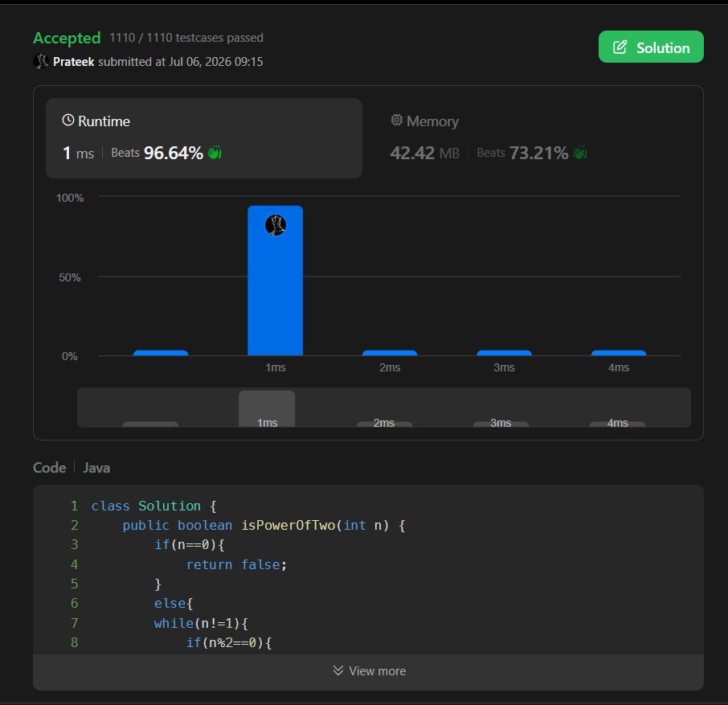Click the 73.21% memory beats value
Viewport: 728px width, 705px height.
[538, 153]
